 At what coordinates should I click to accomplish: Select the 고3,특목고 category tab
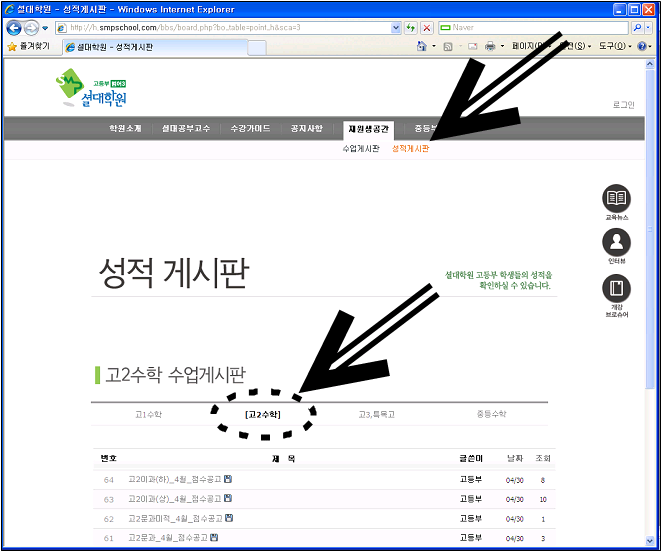377,414
